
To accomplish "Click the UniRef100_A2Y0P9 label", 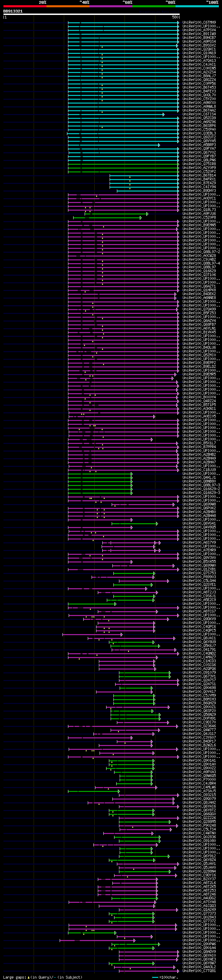I will [x=199, y=168].
